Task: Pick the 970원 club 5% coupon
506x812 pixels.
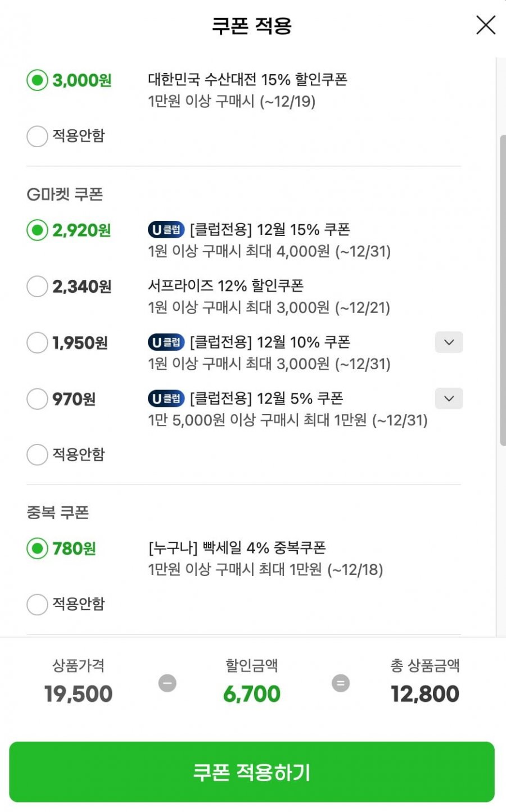Action: [x=37, y=399]
